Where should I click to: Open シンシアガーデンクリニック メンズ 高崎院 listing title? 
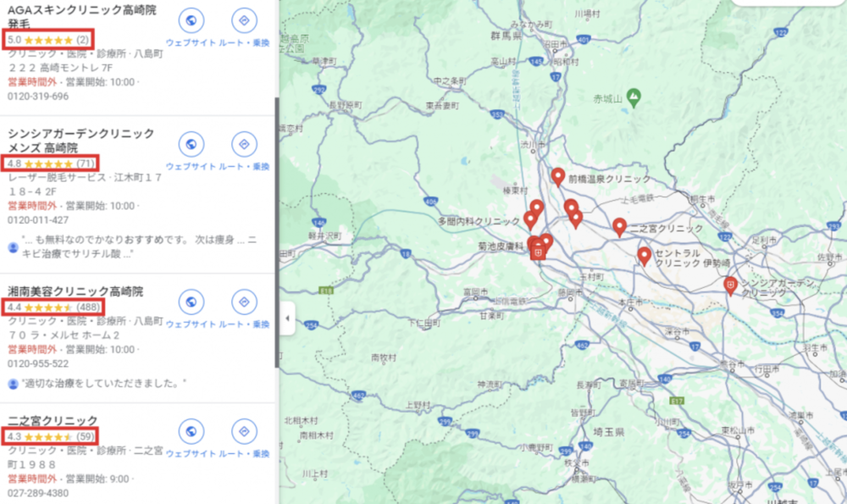pos(81,141)
